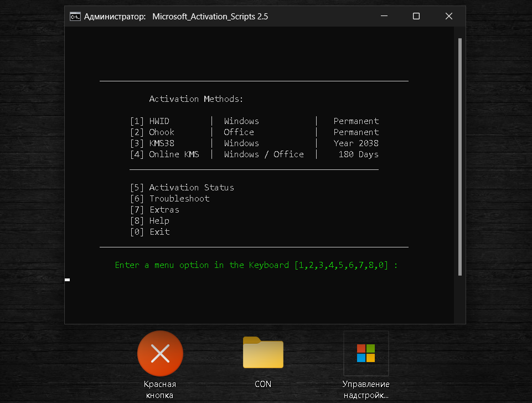Click the 'Activation Methods:' heading

196,99
